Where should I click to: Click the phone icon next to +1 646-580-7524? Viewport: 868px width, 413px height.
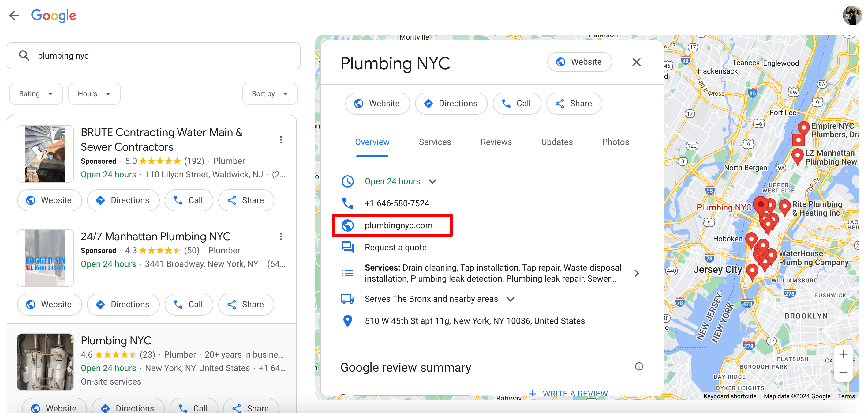(x=347, y=203)
